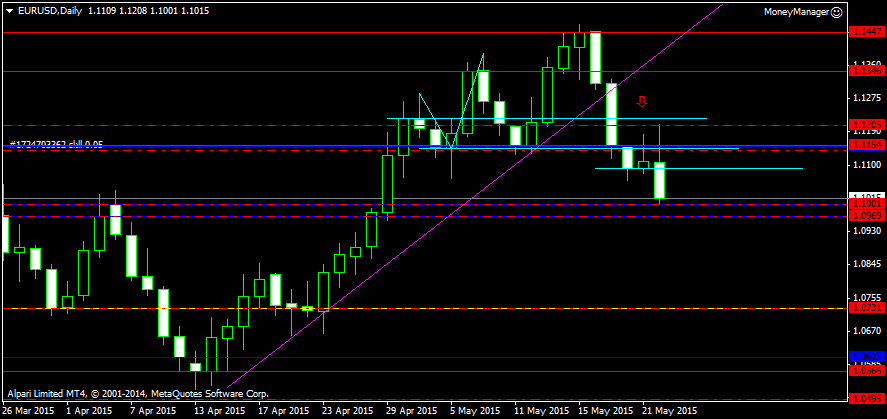Click the 1.0930 price scale value
The width and height of the screenshot is (887, 419).
tap(869, 231)
